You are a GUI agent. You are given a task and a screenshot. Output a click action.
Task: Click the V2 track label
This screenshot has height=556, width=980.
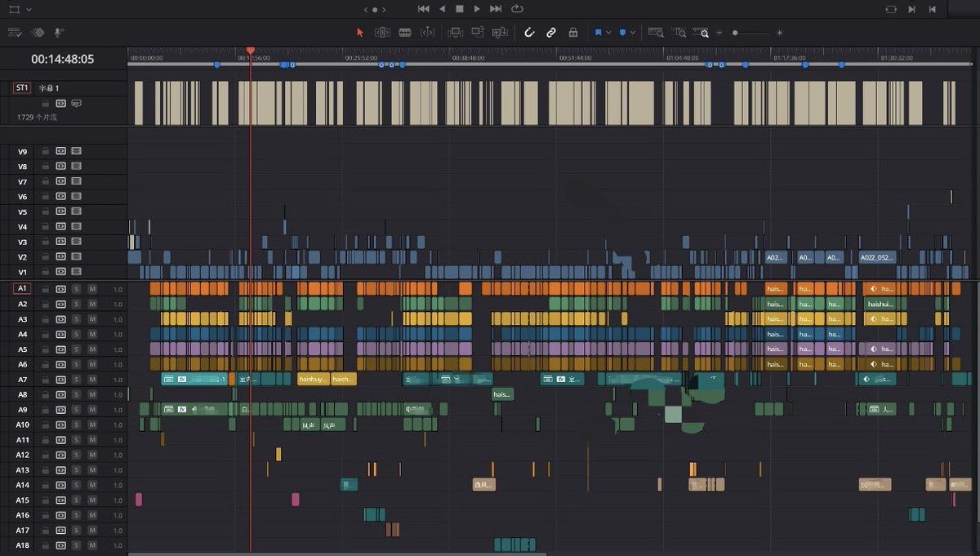click(22, 256)
